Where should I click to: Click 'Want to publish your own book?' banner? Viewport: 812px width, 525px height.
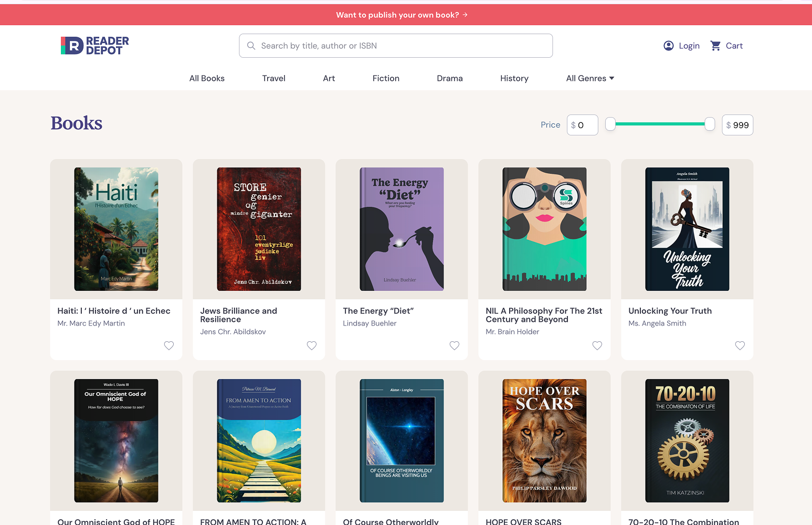tap(402, 15)
